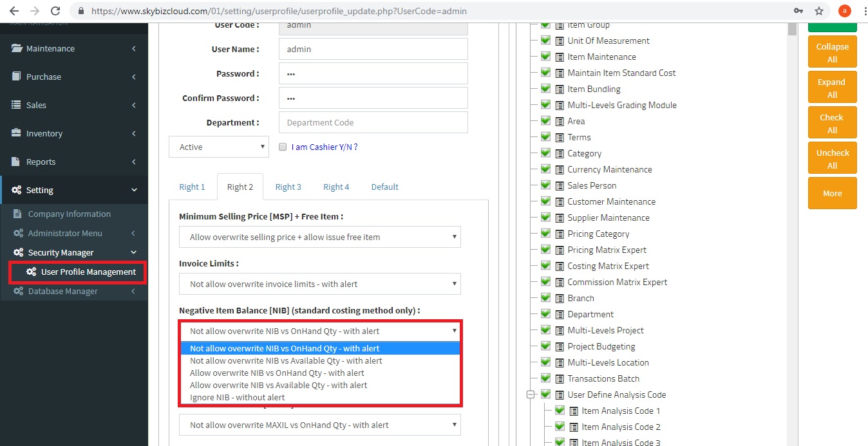Open the Reports menu in sidebar
868x446 pixels.
[41, 162]
